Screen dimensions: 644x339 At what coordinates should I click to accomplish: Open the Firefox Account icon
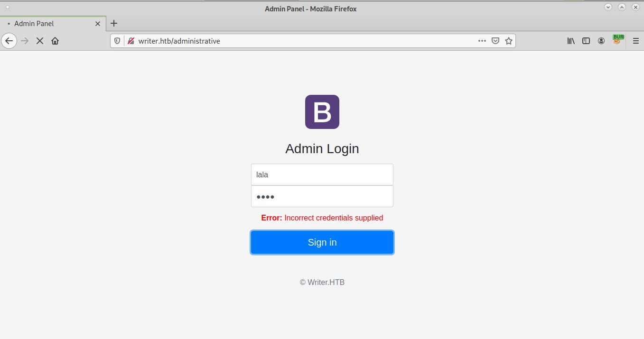tap(601, 41)
